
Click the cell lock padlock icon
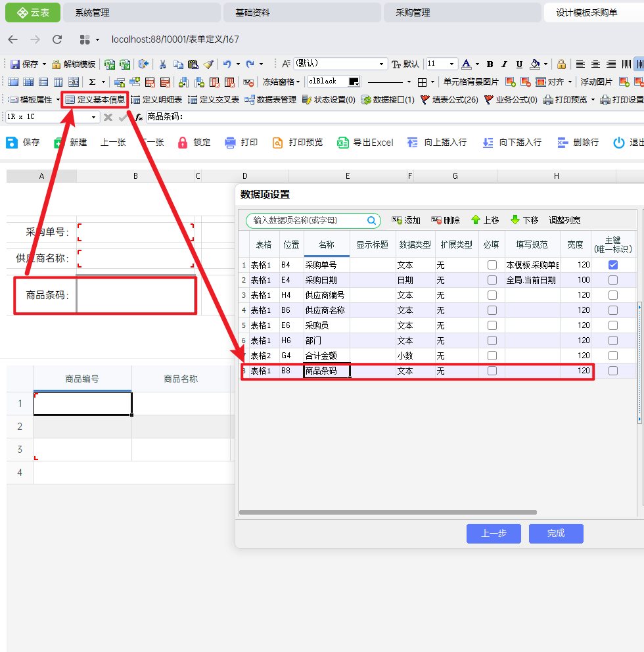tap(561, 64)
